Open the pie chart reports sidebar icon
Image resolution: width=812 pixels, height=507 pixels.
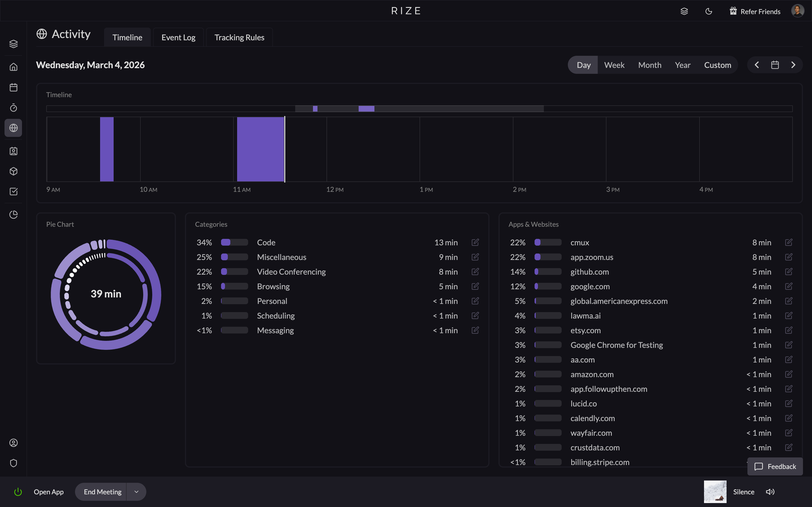[x=14, y=215]
